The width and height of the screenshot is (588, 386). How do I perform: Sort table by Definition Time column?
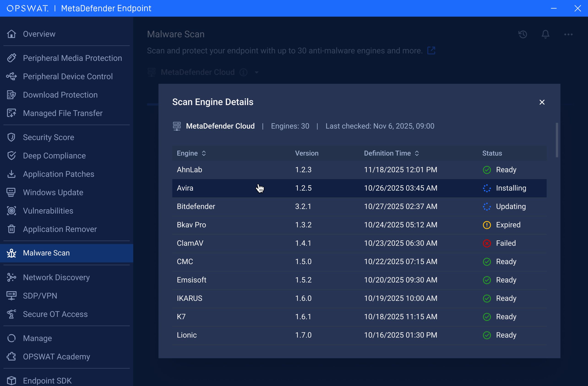click(417, 153)
